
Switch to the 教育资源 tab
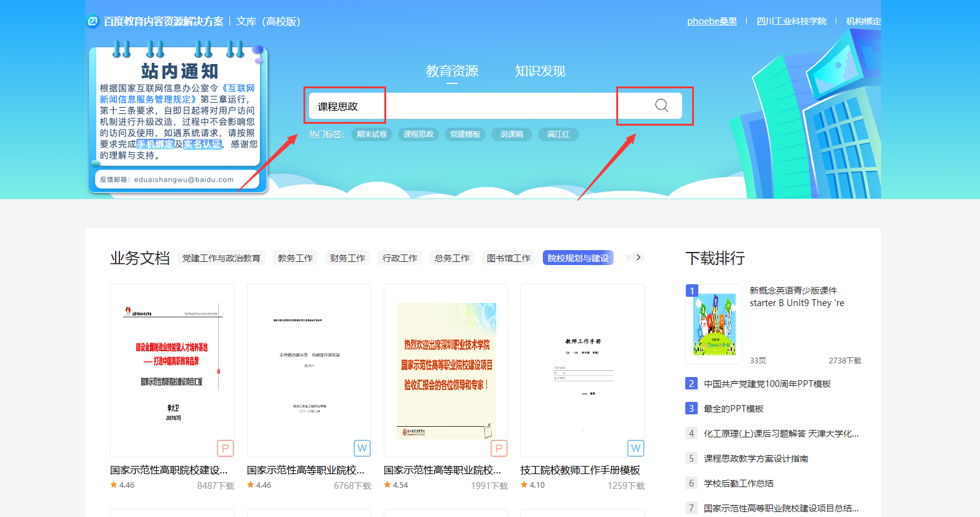tap(452, 72)
